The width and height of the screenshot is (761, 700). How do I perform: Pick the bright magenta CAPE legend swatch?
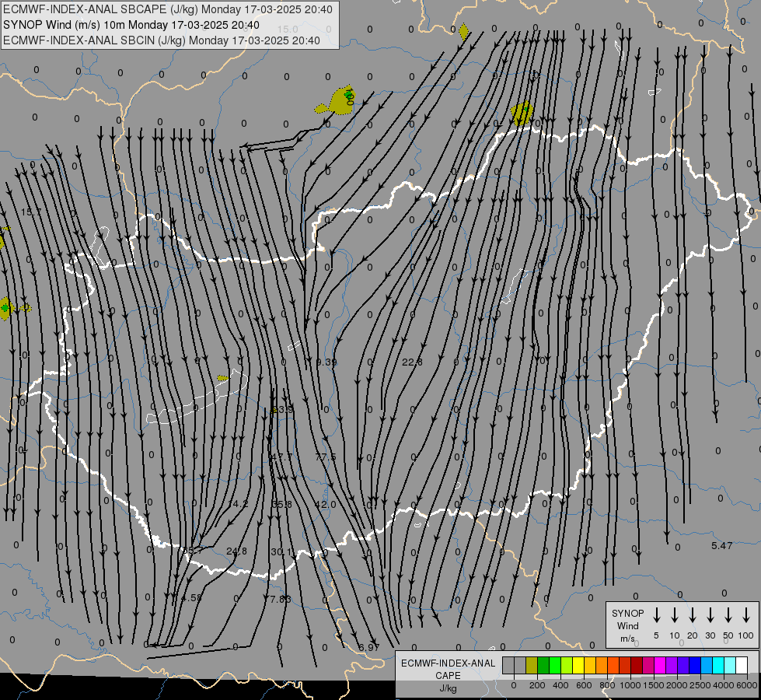660,665
